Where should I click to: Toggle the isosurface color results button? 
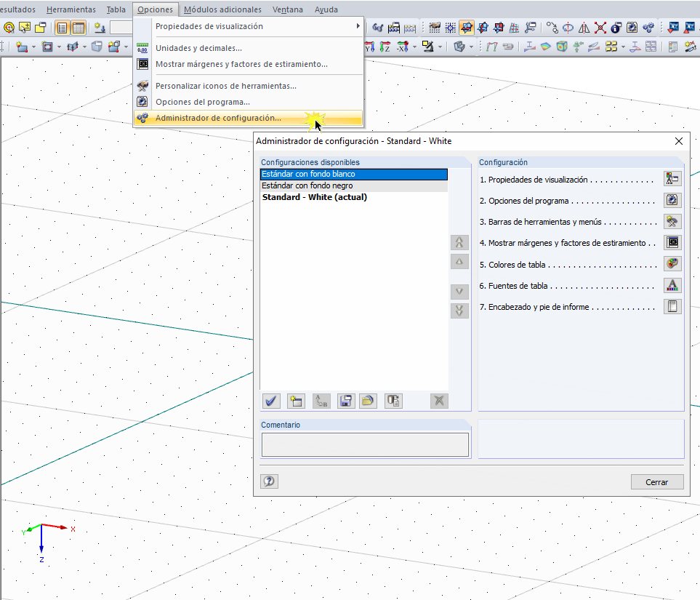546,46
